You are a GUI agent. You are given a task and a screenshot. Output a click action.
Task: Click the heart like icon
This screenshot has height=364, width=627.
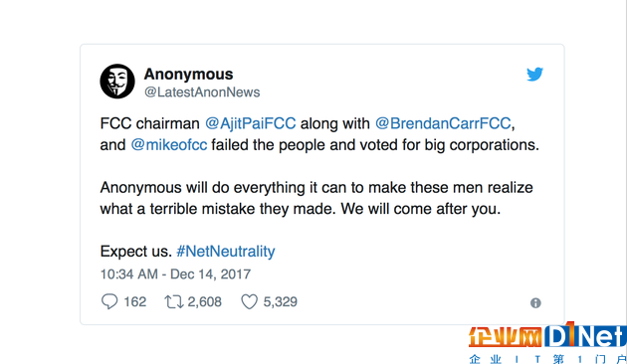coord(249,301)
